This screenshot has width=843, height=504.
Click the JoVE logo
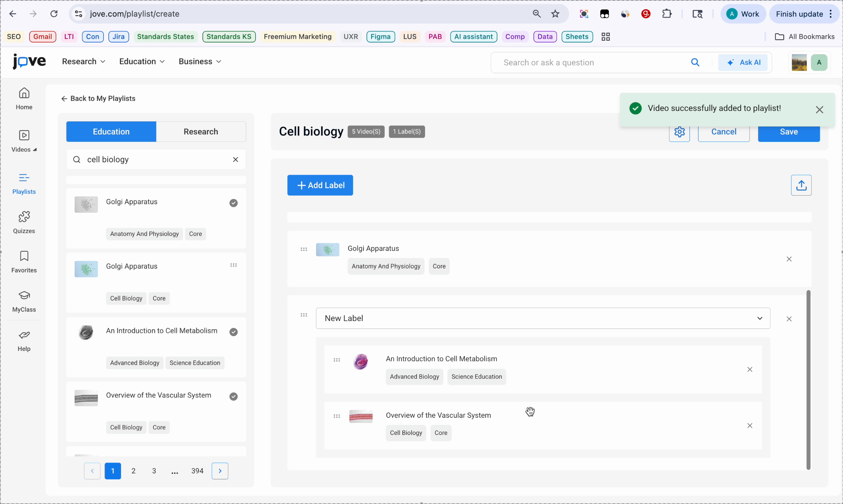coord(29,62)
